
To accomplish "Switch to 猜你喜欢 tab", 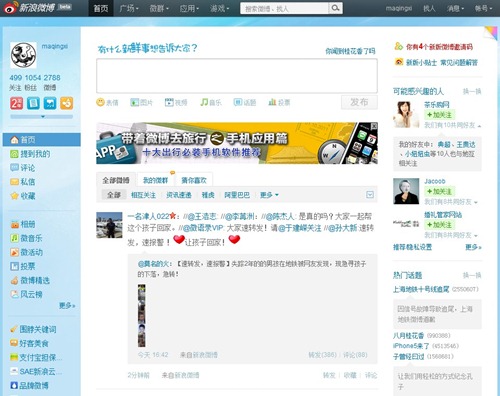I will click(194, 180).
